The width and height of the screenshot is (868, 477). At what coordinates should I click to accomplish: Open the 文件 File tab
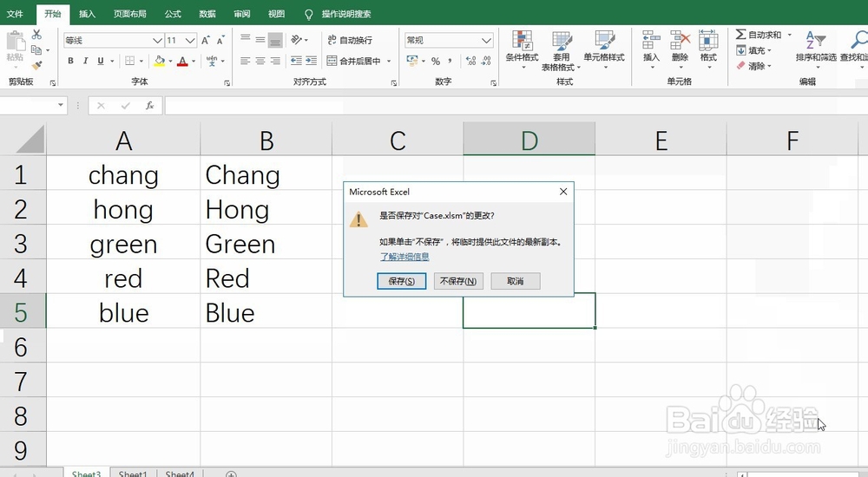[x=15, y=14]
